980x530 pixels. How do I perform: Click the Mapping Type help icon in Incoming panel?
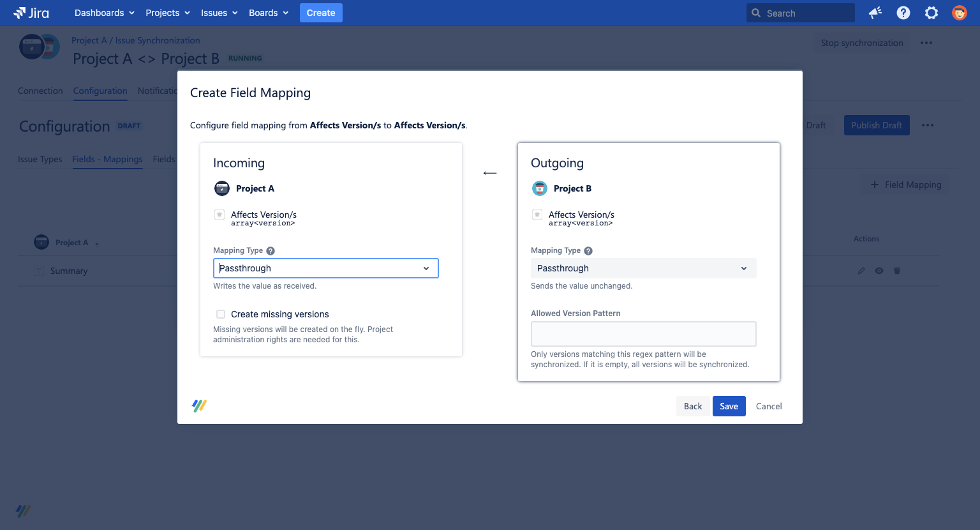point(270,250)
